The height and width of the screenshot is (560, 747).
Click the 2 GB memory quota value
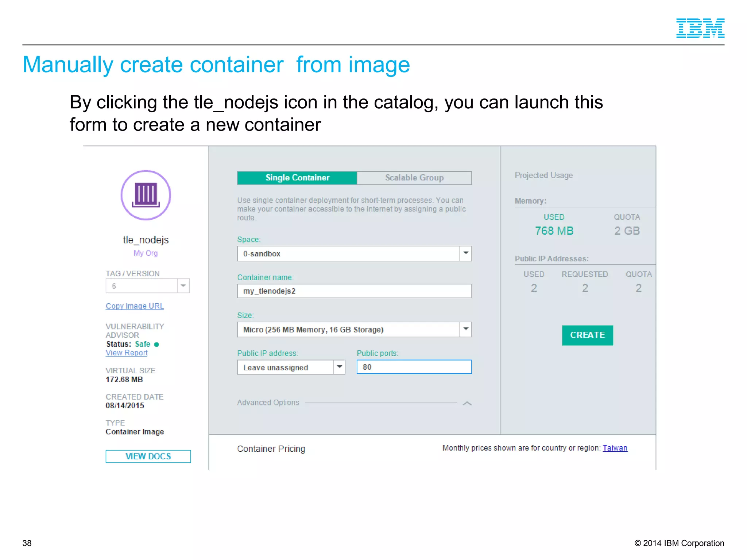pyautogui.click(x=627, y=231)
